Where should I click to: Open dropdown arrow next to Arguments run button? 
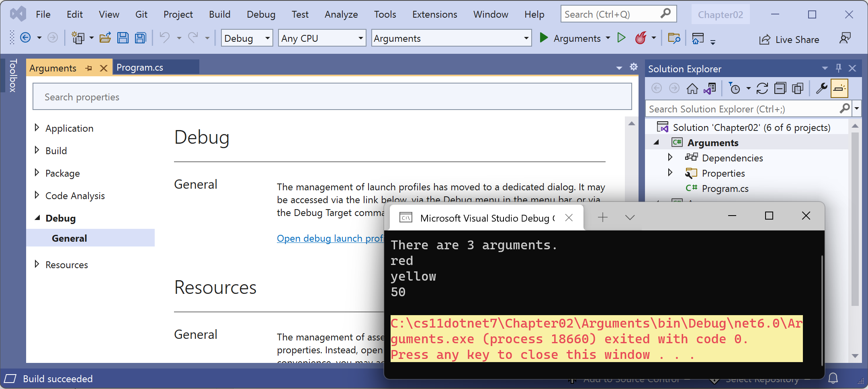tap(608, 38)
